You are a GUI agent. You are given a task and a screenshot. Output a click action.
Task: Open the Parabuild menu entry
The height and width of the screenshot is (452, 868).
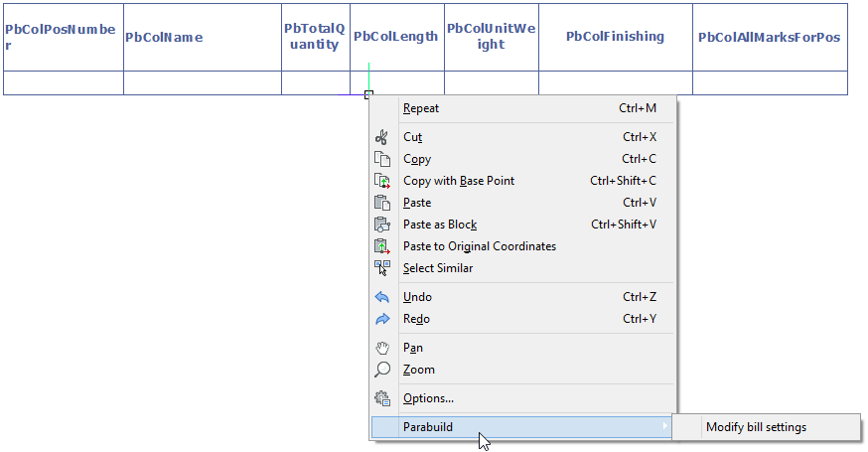point(427,427)
